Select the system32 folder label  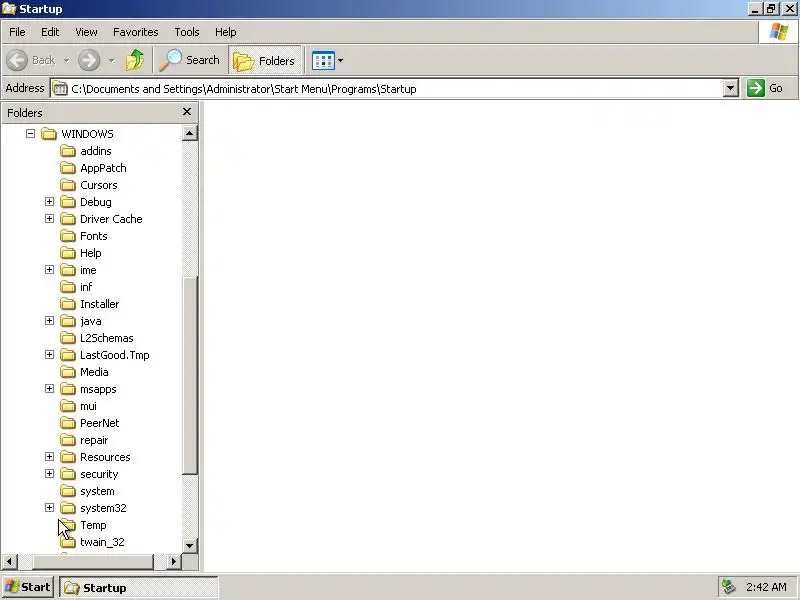[x=104, y=508]
